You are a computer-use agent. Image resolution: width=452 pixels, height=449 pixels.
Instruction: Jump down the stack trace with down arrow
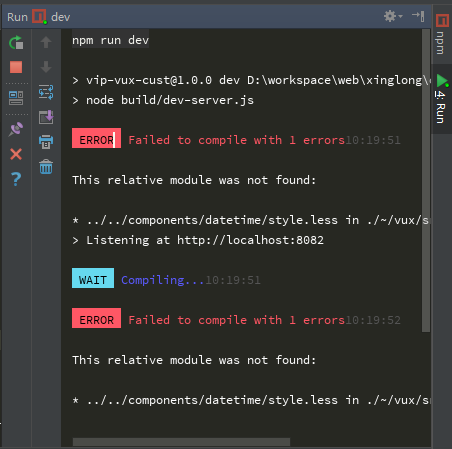tap(46, 67)
